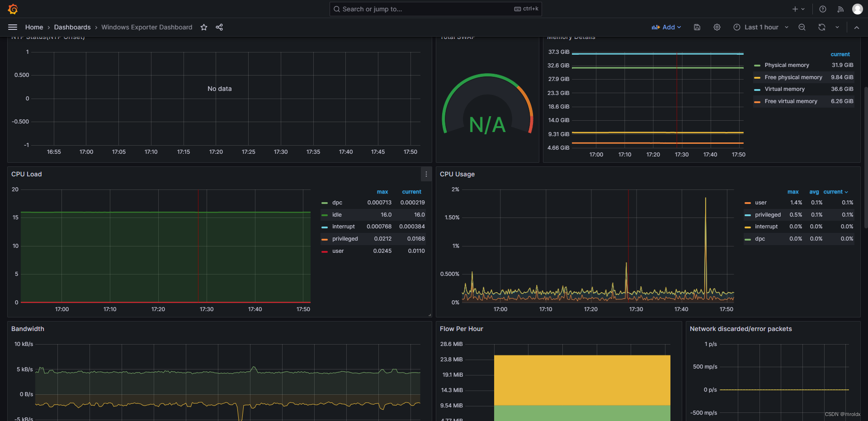The image size is (868, 421).
Task: Sort CPU Load legend by max
Action: pyautogui.click(x=382, y=192)
